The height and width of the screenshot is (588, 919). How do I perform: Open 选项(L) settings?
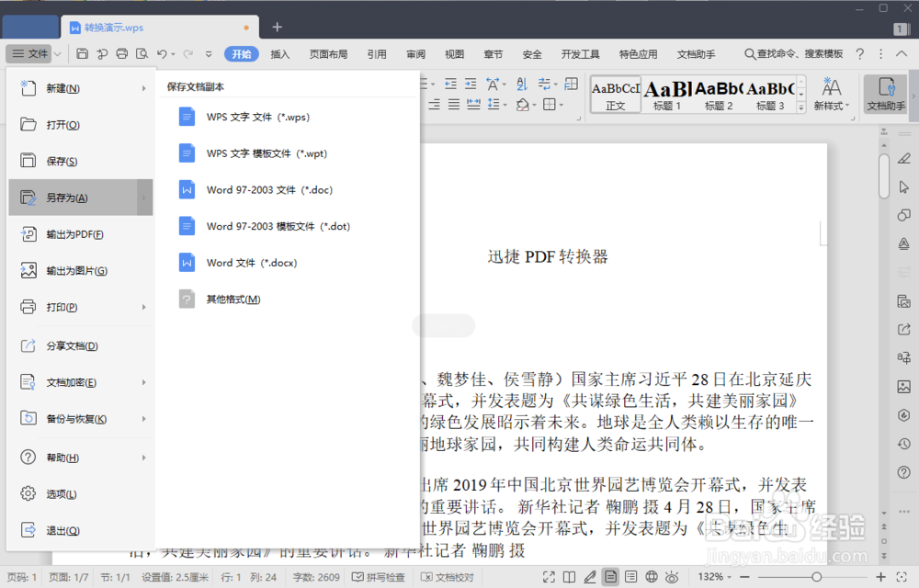coord(80,493)
